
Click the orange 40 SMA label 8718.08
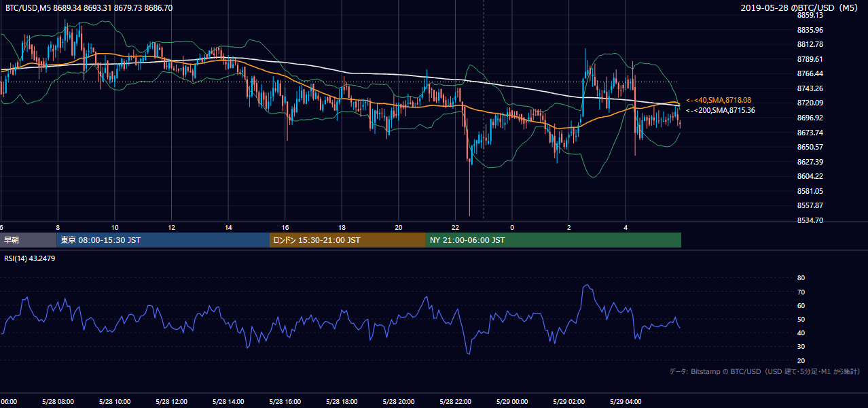click(x=718, y=100)
